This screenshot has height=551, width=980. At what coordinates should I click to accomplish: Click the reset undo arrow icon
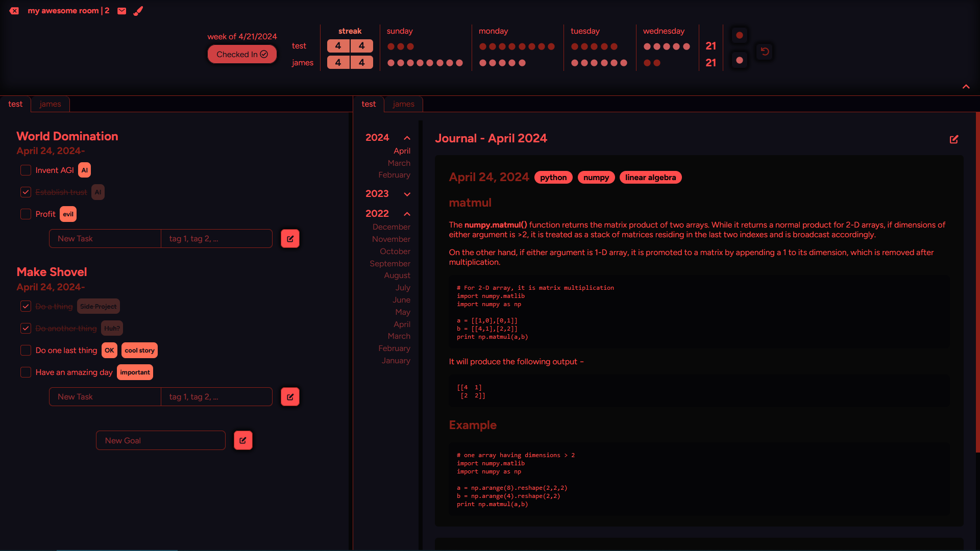click(765, 52)
